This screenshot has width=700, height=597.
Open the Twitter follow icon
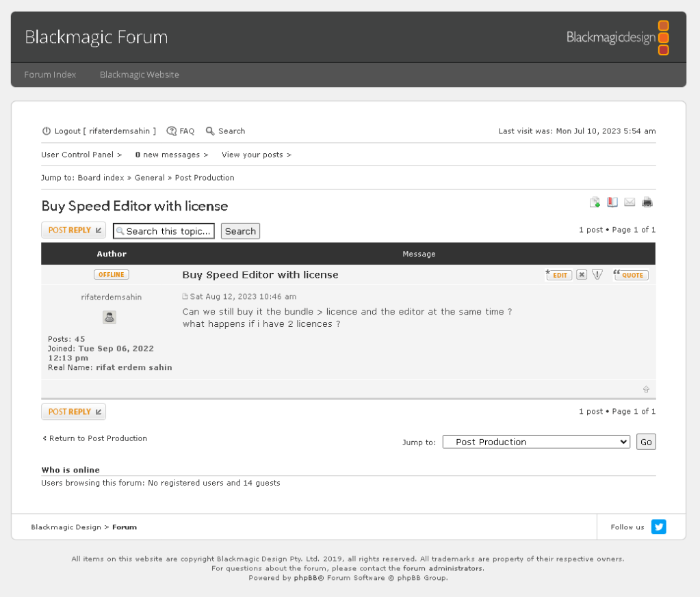(658, 527)
